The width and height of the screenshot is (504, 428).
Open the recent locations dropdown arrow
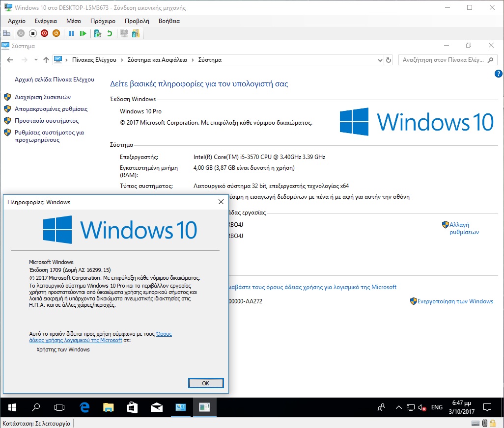[x=36, y=60]
